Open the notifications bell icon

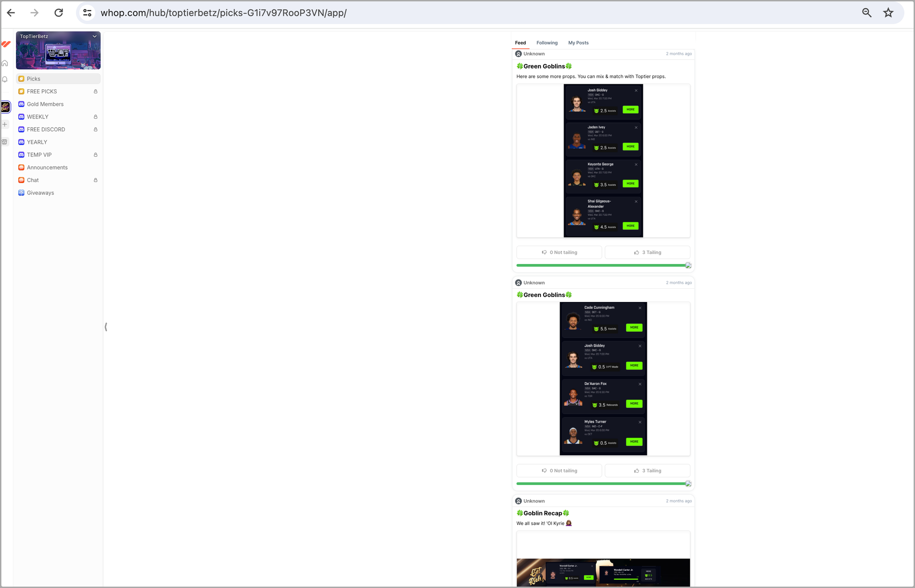point(5,80)
